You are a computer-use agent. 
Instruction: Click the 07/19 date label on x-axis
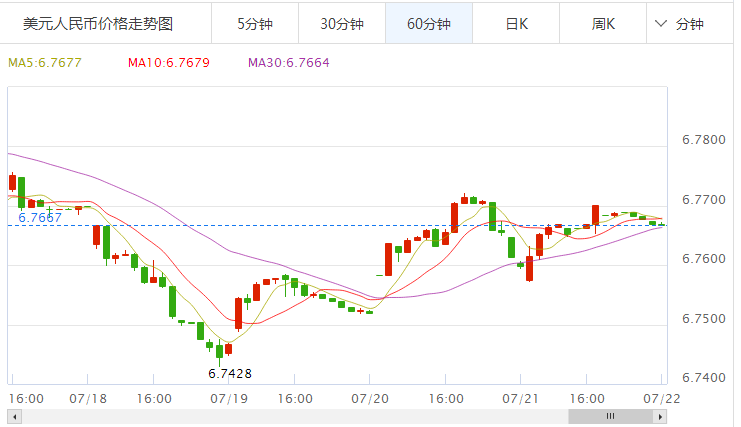pos(226,398)
